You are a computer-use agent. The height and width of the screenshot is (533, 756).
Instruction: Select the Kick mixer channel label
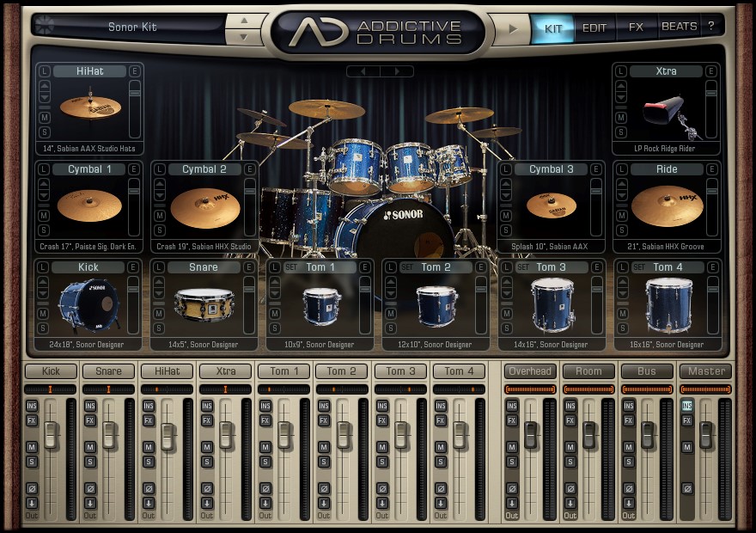pyautogui.click(x=51, y=371)
